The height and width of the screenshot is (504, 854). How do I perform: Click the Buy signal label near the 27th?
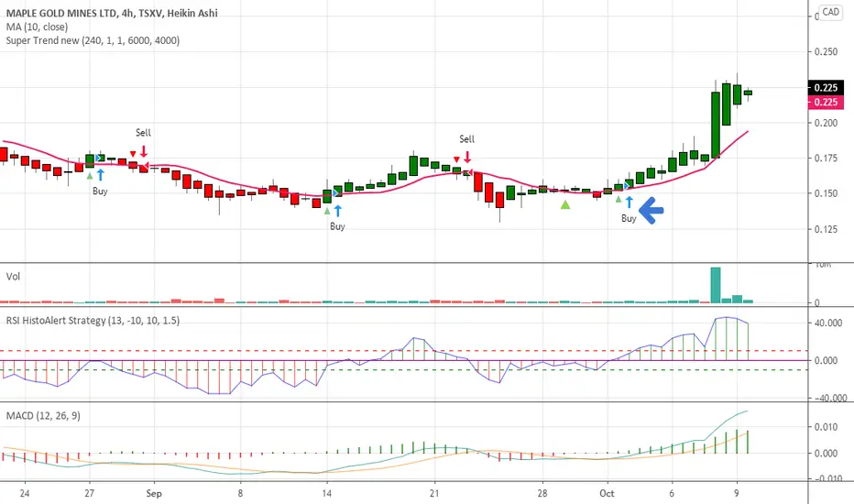(100, 192)
